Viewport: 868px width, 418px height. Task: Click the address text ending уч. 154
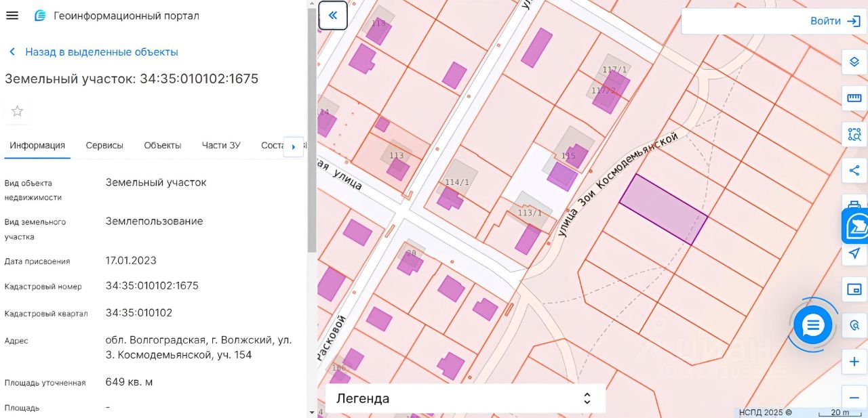coord(199,348)
